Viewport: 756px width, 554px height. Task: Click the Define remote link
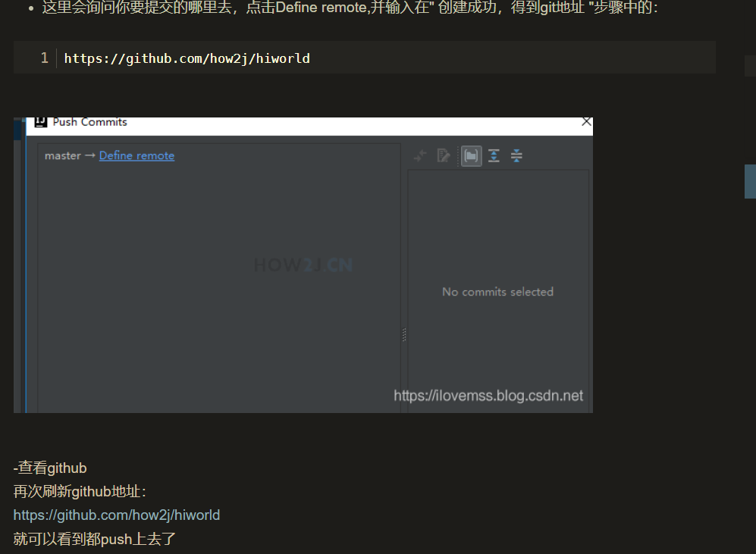[136, 155]
